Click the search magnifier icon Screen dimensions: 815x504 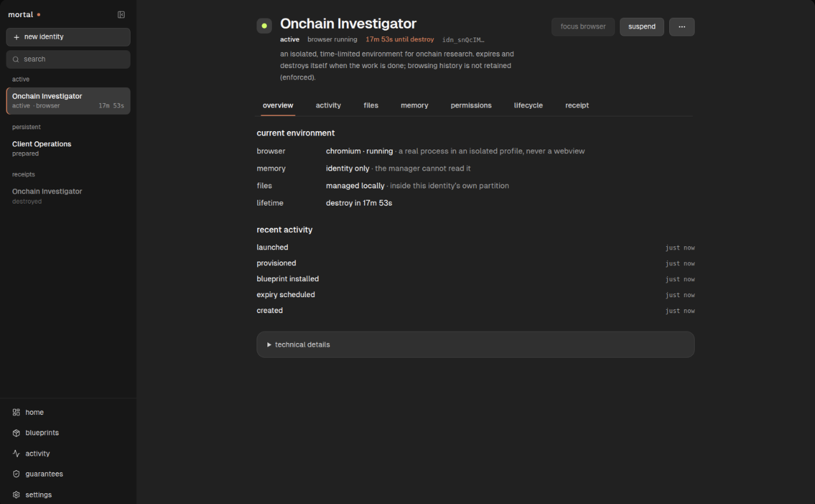click(x=16, y=59)
